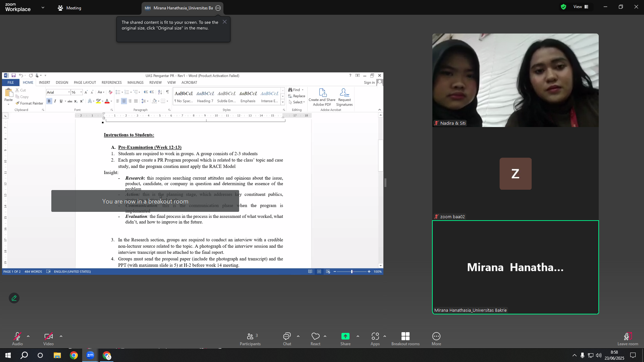Dismiss the shared content size tooltip
Image resolution: width=644 pixels, height=362 pixels.
pyautogui.click(x=225, y=22)
